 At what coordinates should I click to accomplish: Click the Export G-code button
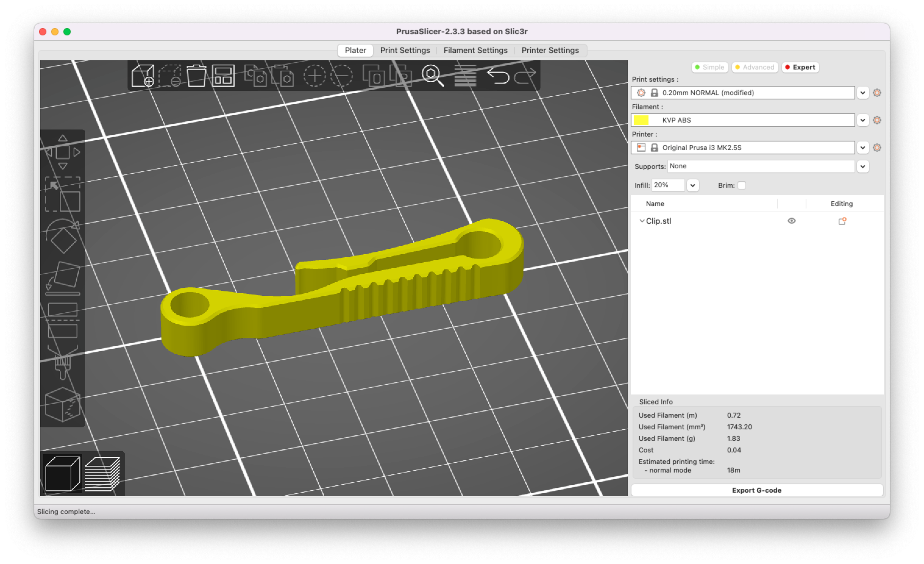[x=757, y=490]
